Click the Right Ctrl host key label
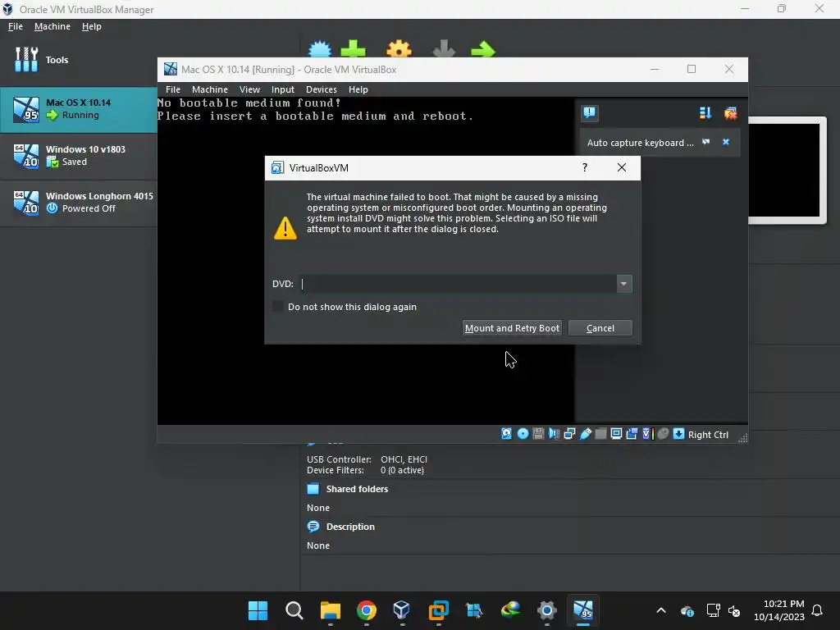840x630 pixels. click(x=708, y=435)
